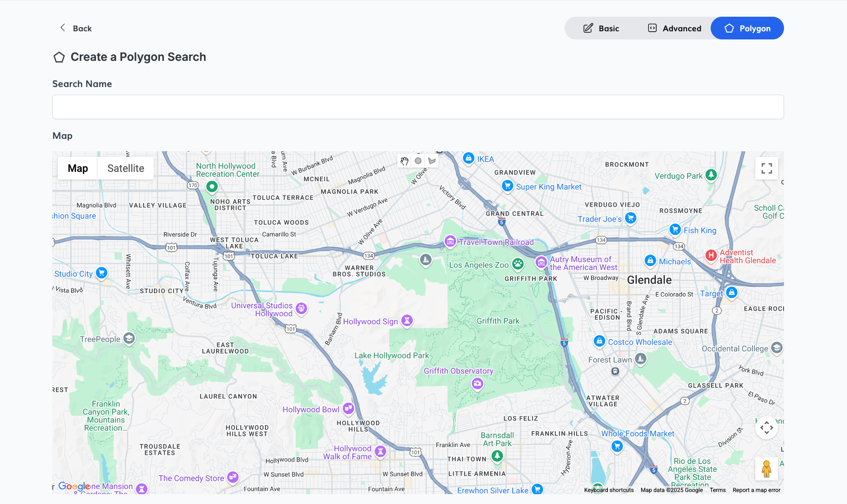This screenshot has width=847, height=504.
Task: Click Super King Market marker
Action: (508, 186)
